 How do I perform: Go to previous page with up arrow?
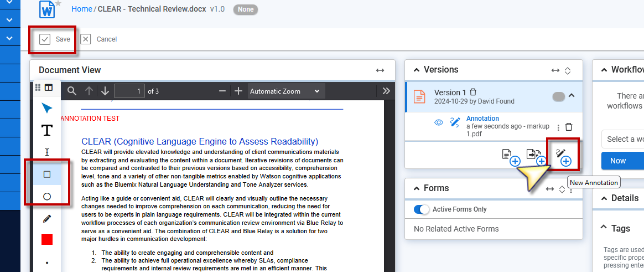89,91
